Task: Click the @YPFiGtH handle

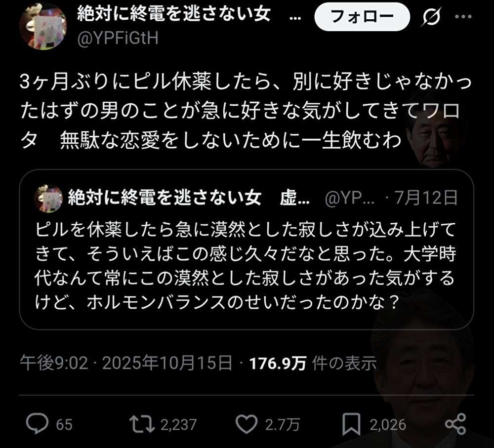Action: 118,39
